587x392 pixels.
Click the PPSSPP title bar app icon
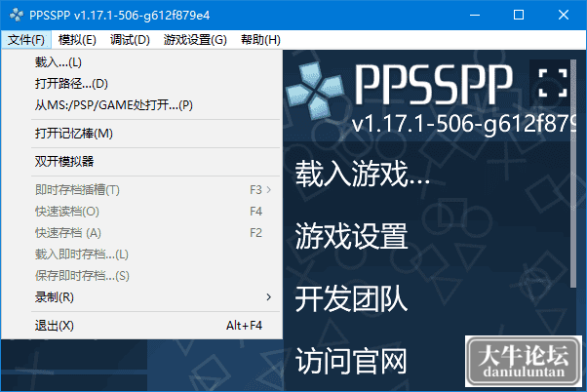coord(17,15)
